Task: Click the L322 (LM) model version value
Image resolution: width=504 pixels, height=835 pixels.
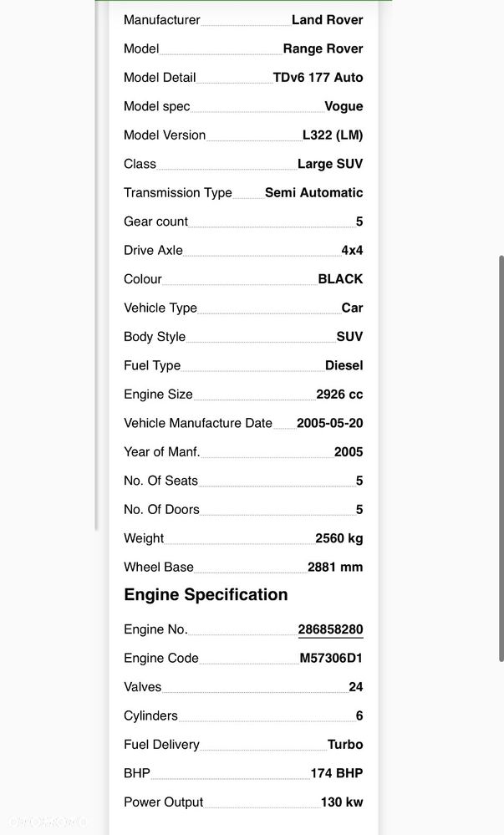Action: pyautogui.click(x=333, y=135)
